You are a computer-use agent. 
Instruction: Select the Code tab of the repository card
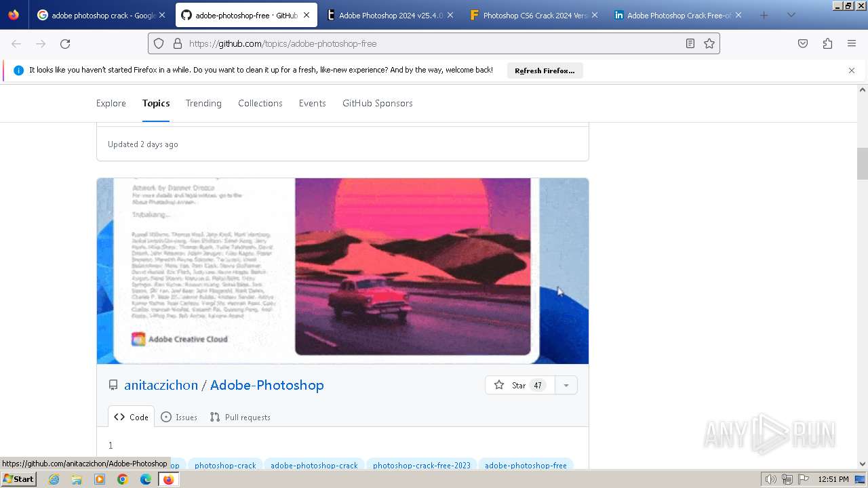132,417
